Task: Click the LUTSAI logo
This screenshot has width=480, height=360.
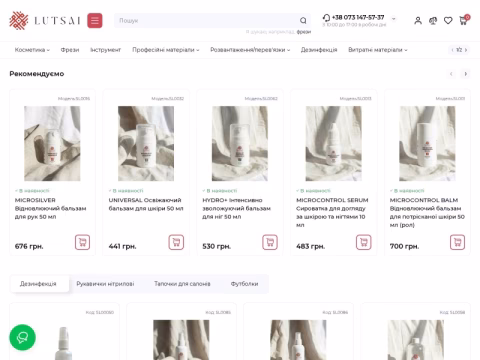Action: pos(45,21)
